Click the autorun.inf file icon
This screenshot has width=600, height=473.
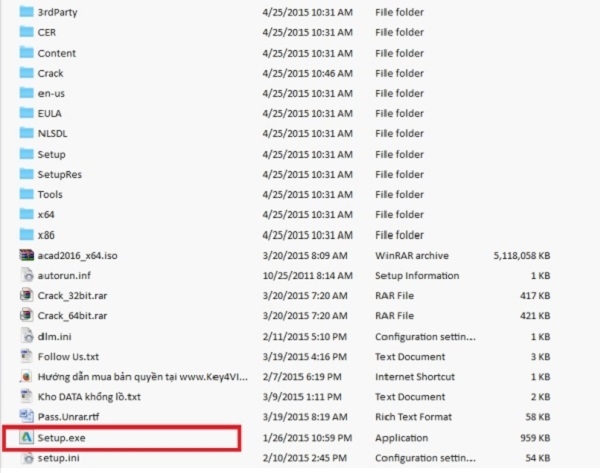coord(26,275)
